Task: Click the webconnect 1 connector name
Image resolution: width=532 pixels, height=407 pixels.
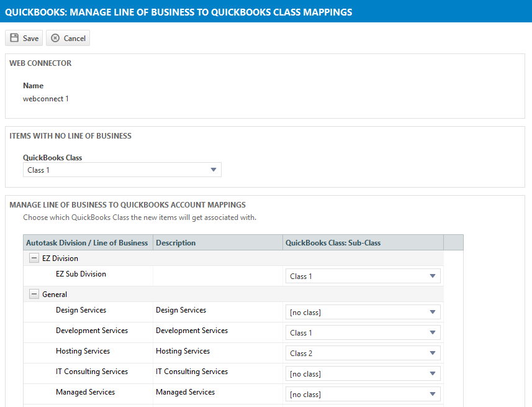Action: coord(46,99)
